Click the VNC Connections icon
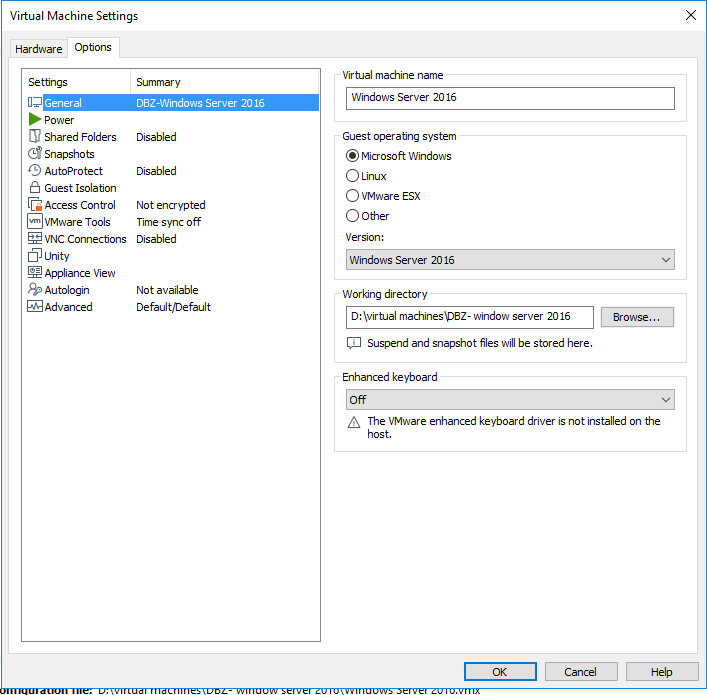Image resolution: width=707 pixels, height=695 pixels. tap(35, 238)
